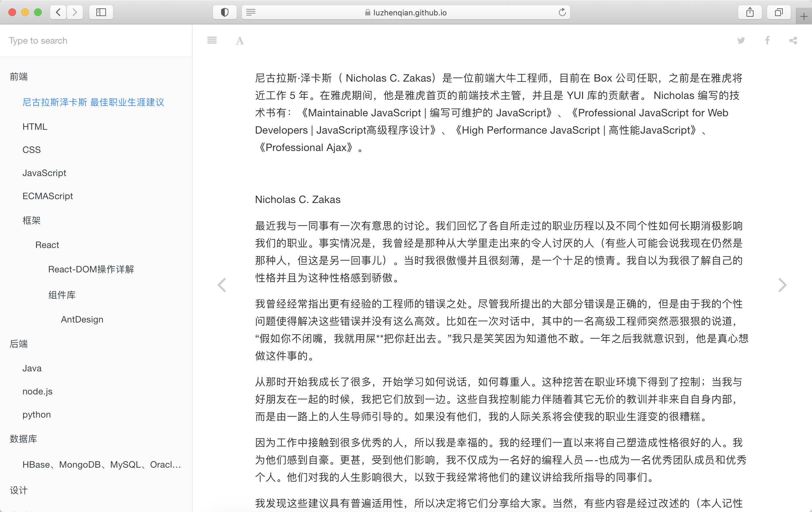The image size is (812, 512).
Task: Select node.js under 后端
Action: click(38, 391)
